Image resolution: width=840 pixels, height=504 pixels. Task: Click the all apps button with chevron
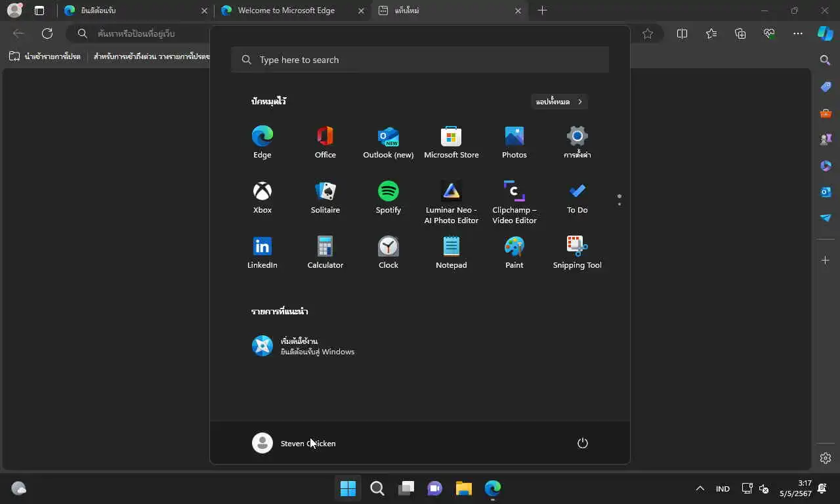tap(559, 102)
